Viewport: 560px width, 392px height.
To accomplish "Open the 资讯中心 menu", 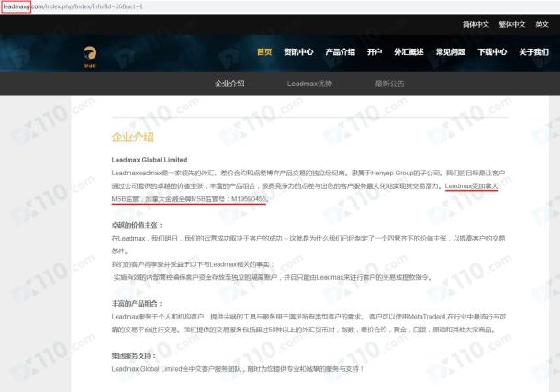I will (x=298, y=52).
